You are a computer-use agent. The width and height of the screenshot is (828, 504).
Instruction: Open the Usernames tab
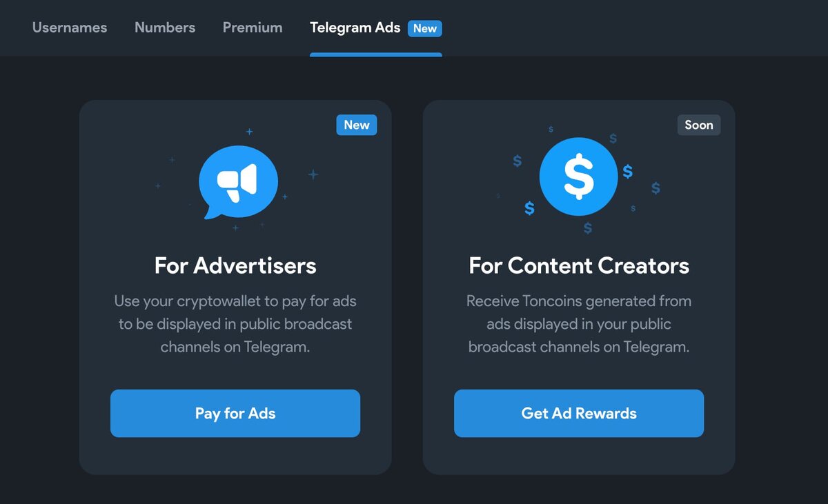pos(70,28)
